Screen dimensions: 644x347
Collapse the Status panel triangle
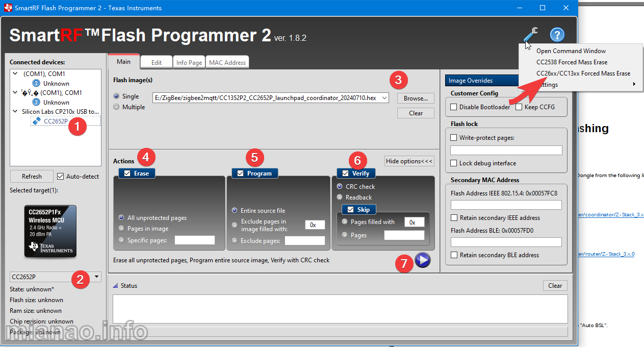click(115, 286)
